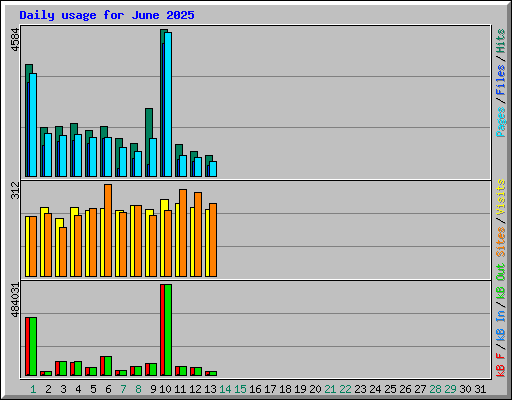Click the green kB Out bar for day 1
Screen dimensions: 512x400
tap(33, 347)
